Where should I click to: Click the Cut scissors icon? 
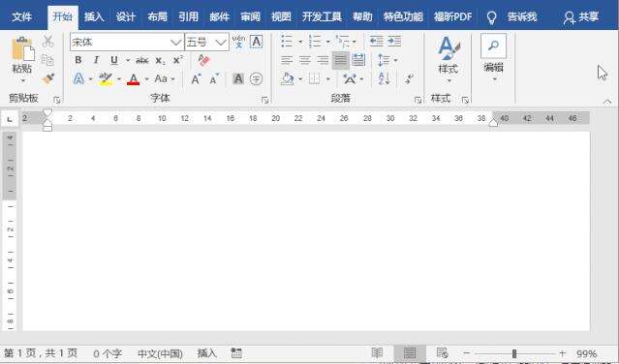[x=47, y=42]
